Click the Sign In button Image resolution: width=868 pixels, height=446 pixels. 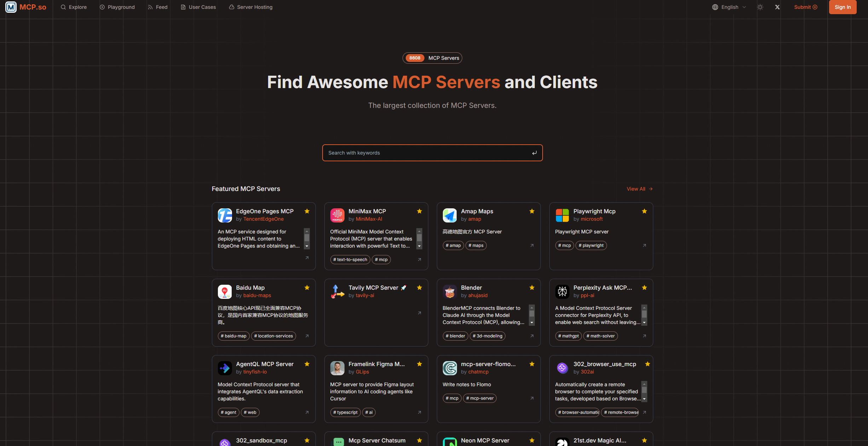[x=842, y=7]
